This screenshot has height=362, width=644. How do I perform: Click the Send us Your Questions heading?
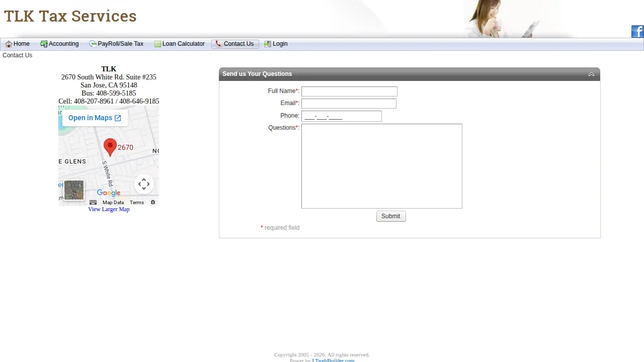257,74
